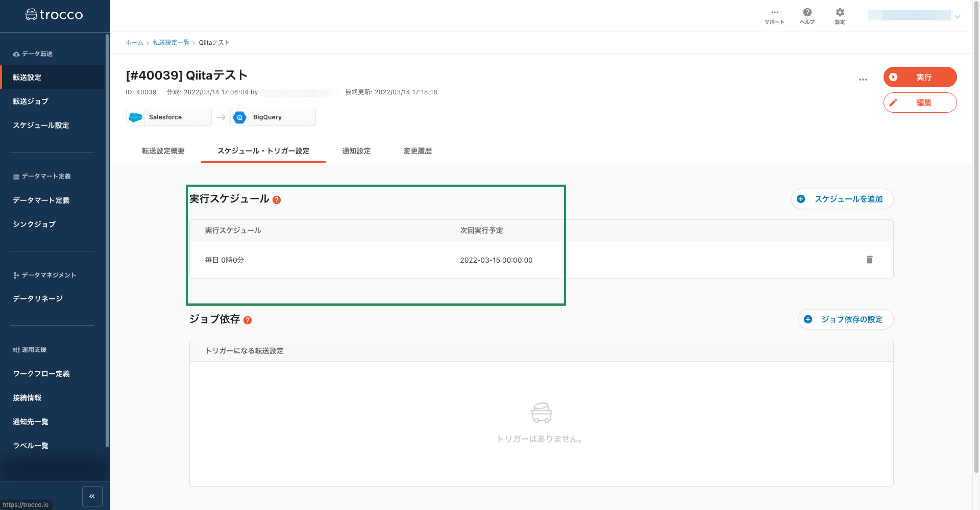Click the trocco logo
Screen dimensions: 980x510
coord(54,15)
